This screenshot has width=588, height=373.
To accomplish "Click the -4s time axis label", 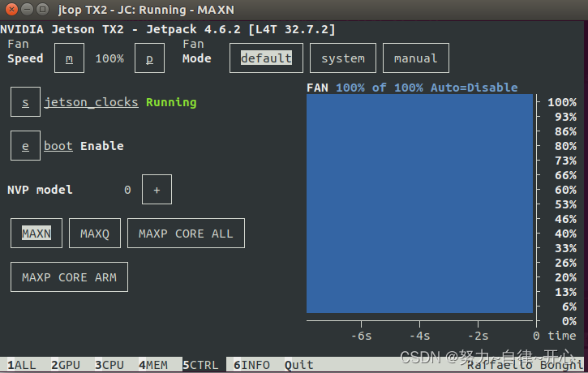I will (x=419, y=336).
